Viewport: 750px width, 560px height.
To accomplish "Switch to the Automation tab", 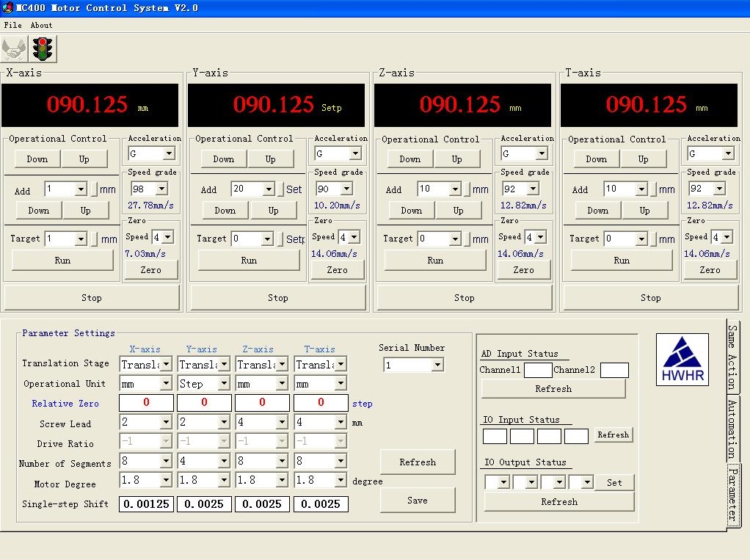I will click(732, 428).
